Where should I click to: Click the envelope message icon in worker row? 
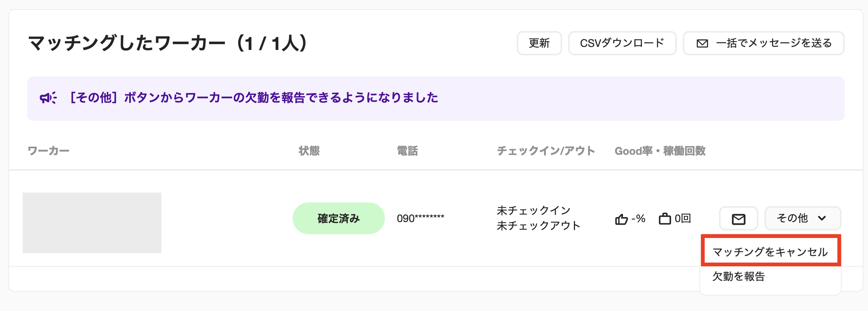738,219
